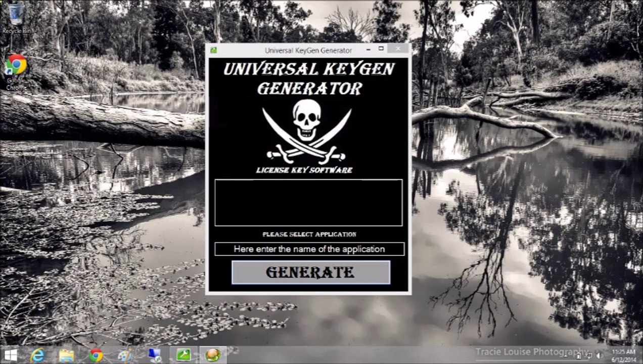Click the large black output box
Viewport: 643px width, 364px height.
(308, 203)
